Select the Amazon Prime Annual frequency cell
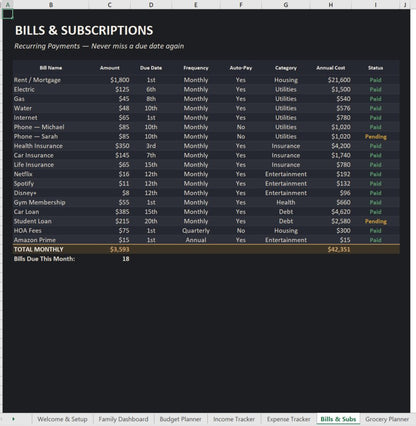The width and height of the screenshot is (416, 426). coord(196,240)
